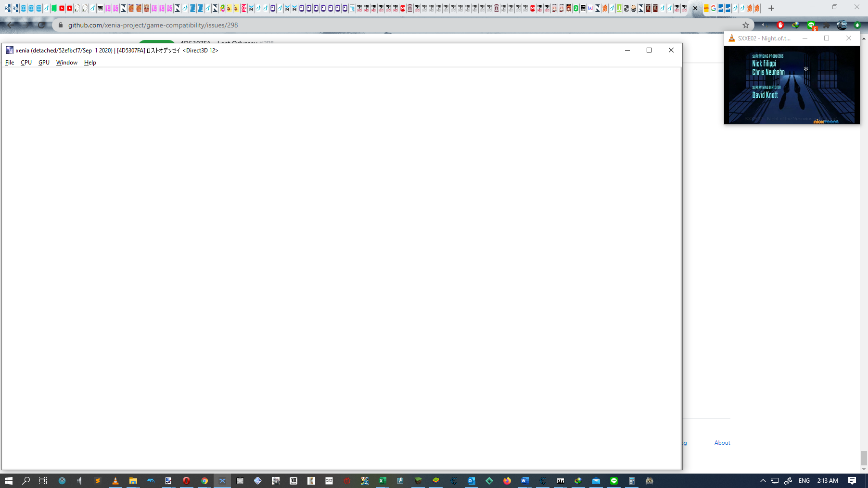Image resolution: width=868 pixels, height=488 pixels.
Task: Open a new Chrome tab
Action: tap(771, 8)
